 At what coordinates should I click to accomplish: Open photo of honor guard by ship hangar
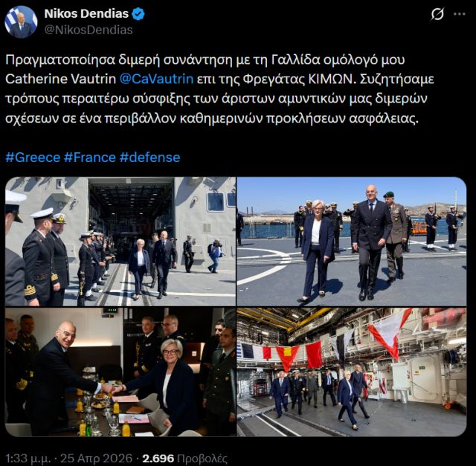point(120,242)
